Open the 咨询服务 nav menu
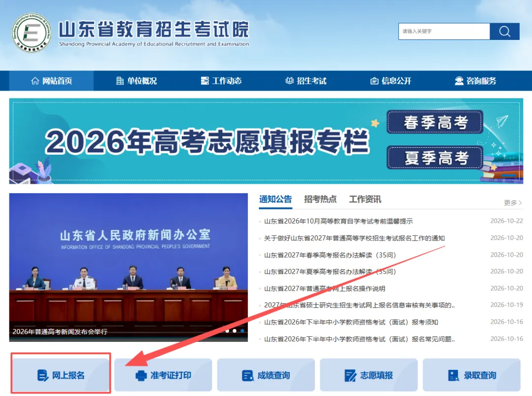 click(x=475, y=81)
